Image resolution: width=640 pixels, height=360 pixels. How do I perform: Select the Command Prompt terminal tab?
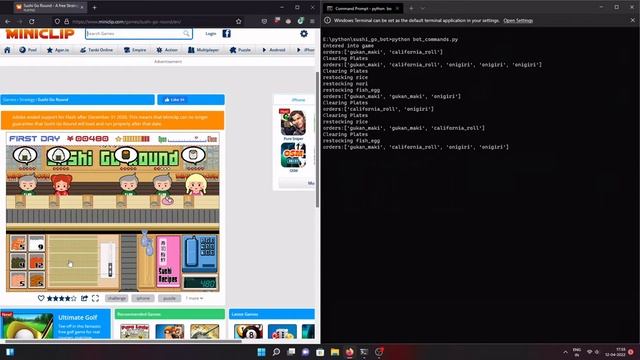click(x=363, y=8)
